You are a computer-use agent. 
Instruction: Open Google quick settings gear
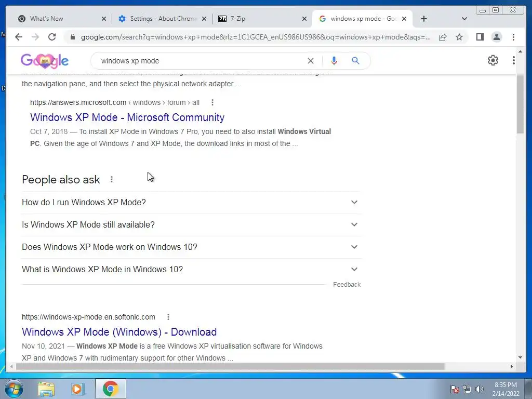493,60
